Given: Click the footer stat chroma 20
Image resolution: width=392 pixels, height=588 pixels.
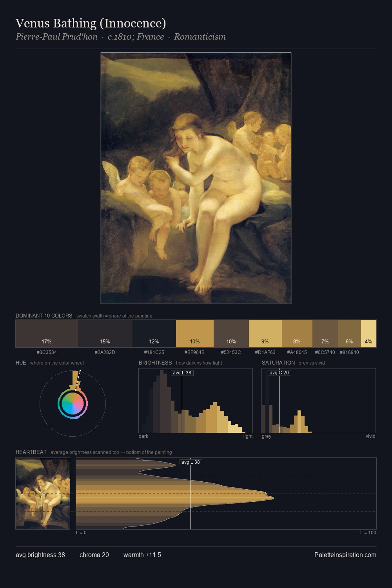Looking at the screenshot, I should pyautogui.click(x=94, y=555).
